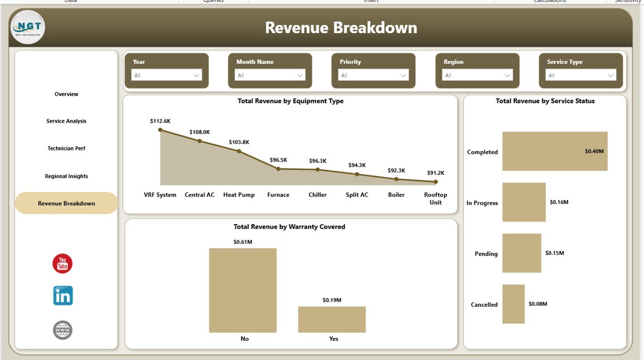The height and width of the screenshot is (360, 644).
Task: Go to Technician Perf page
Action: [66, 148]
